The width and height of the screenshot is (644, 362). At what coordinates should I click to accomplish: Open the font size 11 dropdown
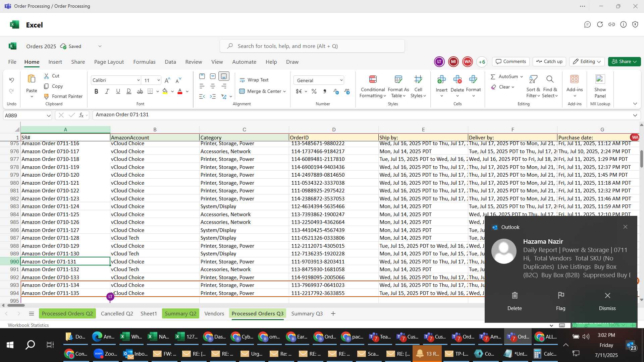coord(158,80)
